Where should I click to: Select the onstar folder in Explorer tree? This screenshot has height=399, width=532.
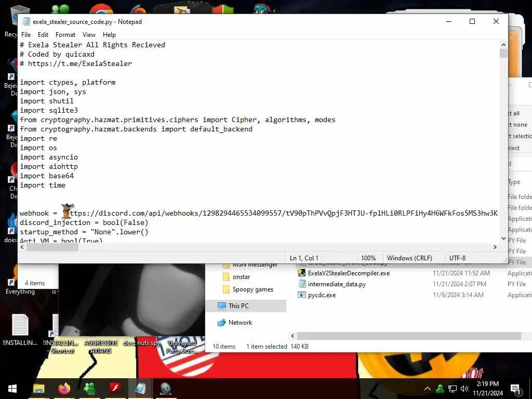click(x=241, y=277)
